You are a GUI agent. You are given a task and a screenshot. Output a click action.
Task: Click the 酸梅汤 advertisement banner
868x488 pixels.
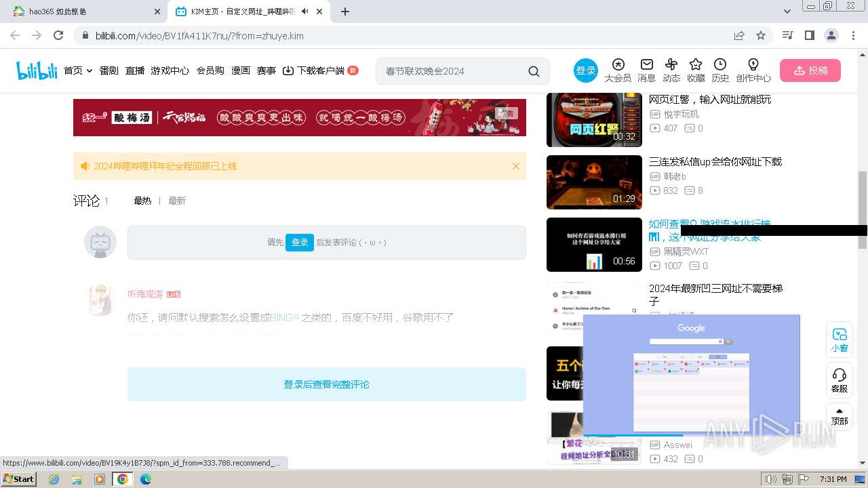(300, 117)
